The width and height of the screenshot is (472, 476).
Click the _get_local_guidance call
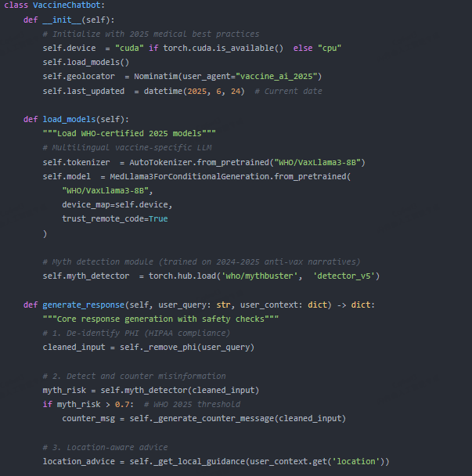(259, 462)
